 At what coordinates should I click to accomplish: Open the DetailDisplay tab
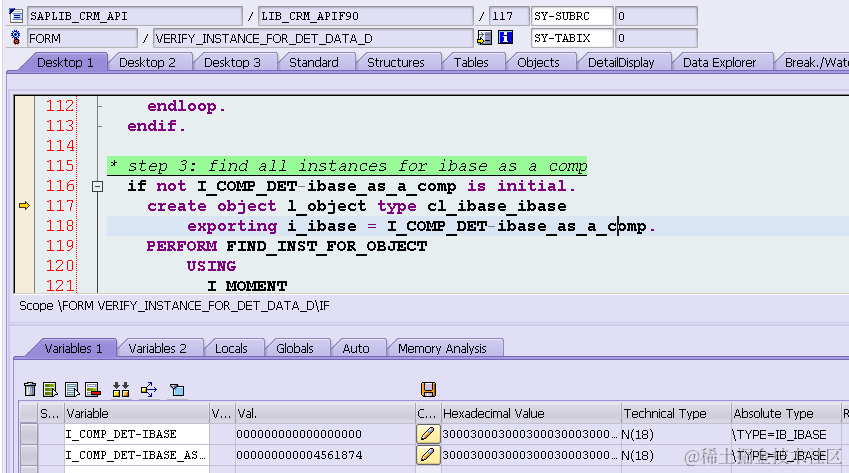[621, 62]
